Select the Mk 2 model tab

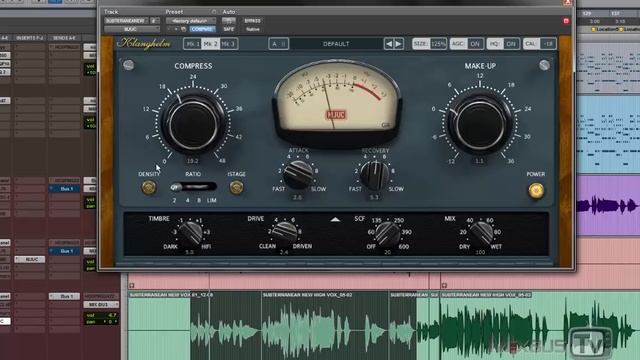(x=211, y=44)
